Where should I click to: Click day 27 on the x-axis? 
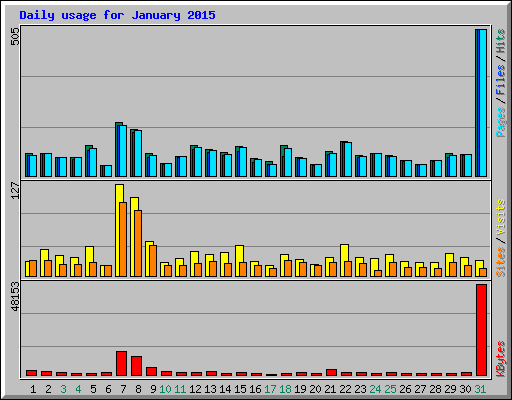[420, 389]
